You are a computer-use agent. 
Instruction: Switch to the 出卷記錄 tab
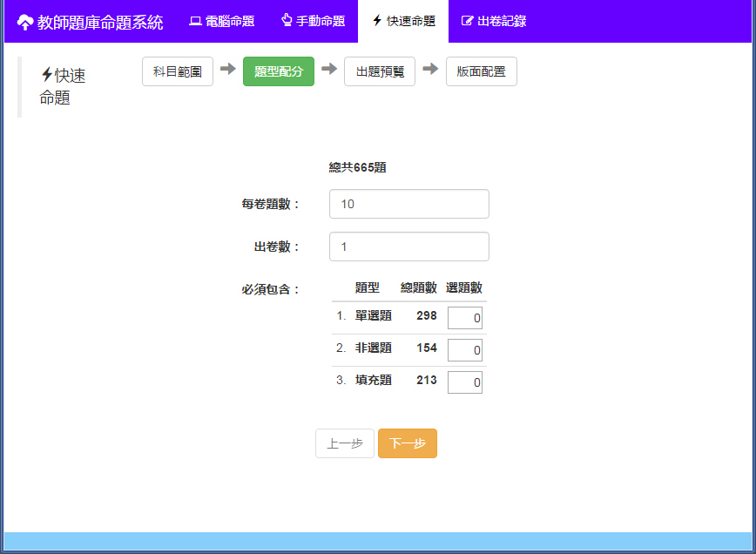click(x=494, y=21)
